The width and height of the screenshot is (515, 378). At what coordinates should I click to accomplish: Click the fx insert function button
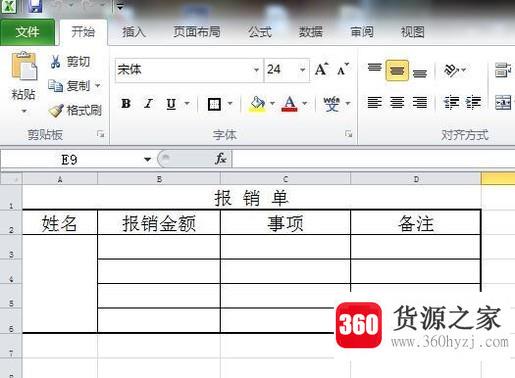tap(221, 159)
